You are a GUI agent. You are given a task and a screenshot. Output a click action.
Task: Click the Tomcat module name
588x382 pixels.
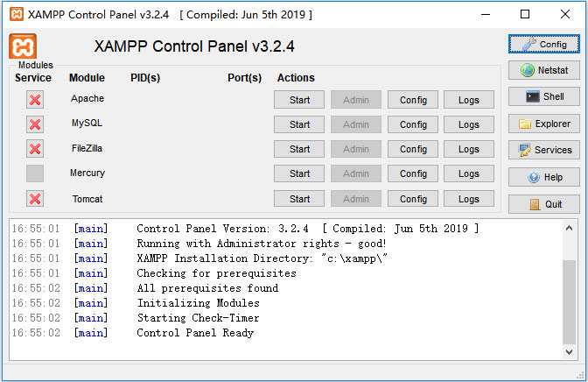[87, 199]
